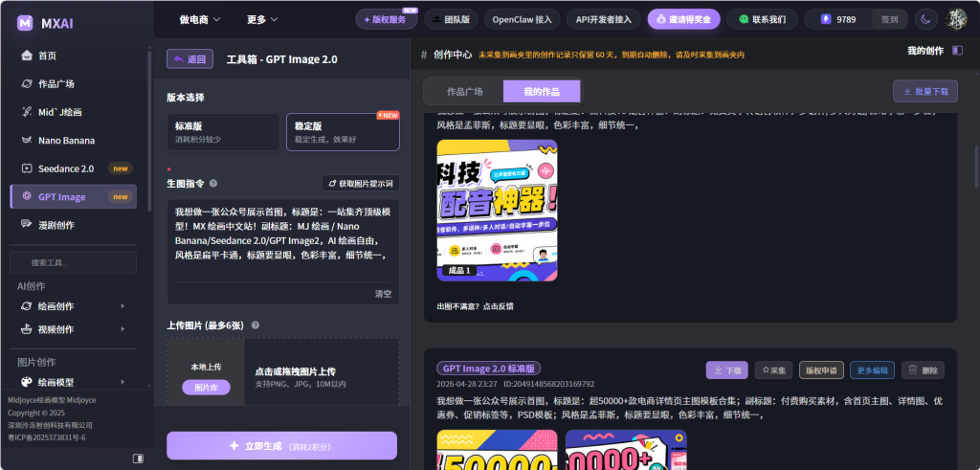Expand the 视频创作 group
The image size is (980, 470).
point(73,329)
